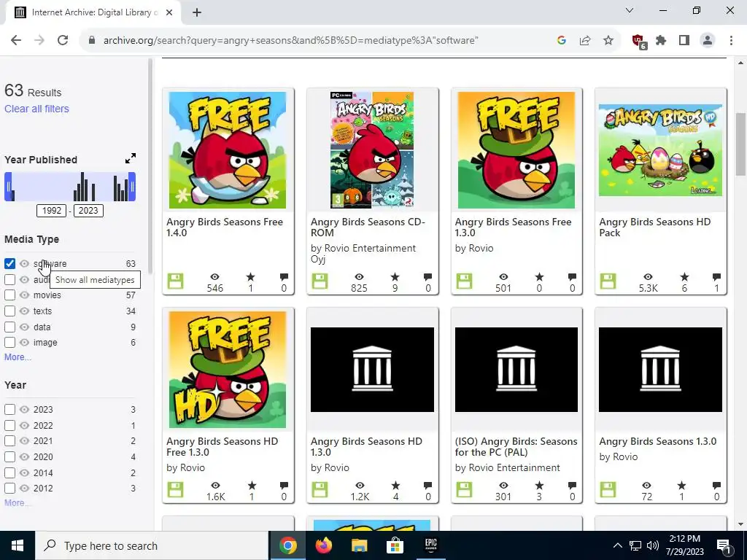Click floppy icon on Angry Birds Seasons HD Free 1.3.0
The width and height of the screenshot is (747, 560).
175,489
